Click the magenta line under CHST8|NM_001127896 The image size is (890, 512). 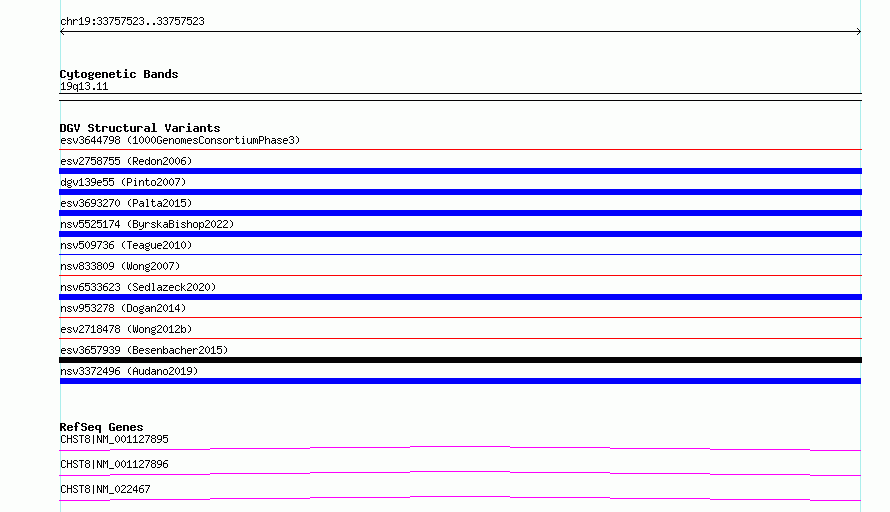point(460,473)
